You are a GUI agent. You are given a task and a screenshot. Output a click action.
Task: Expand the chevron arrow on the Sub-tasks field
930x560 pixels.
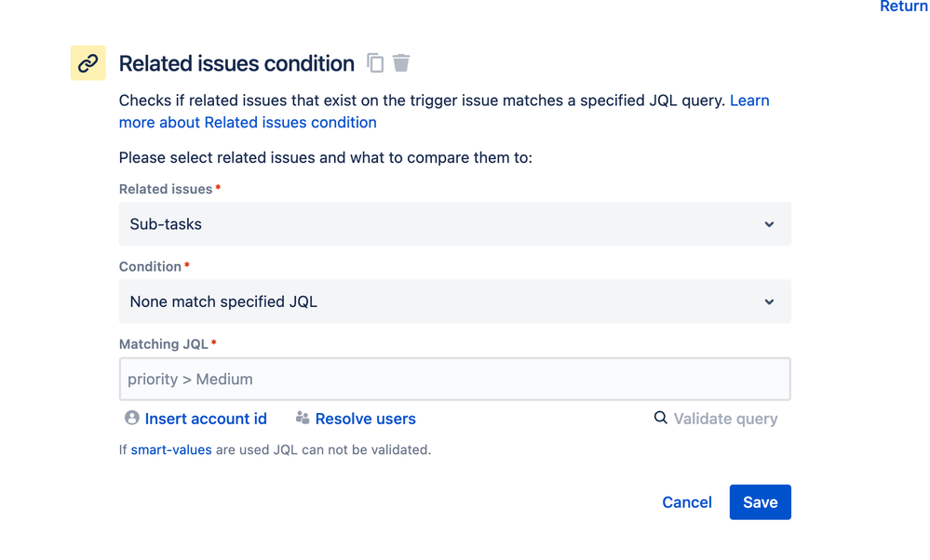click(769, 224)
